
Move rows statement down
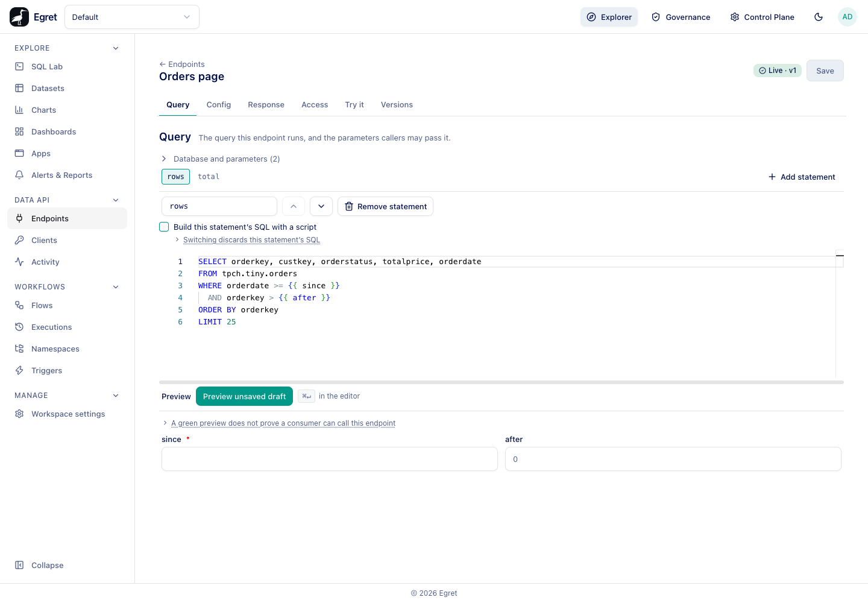point(321,206)
